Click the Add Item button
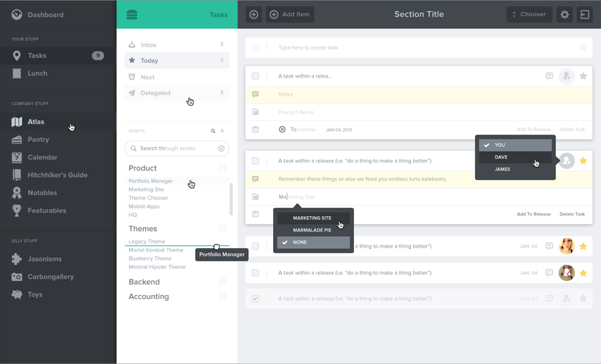Screen dimensions: 601x364 tap(290, 15)
